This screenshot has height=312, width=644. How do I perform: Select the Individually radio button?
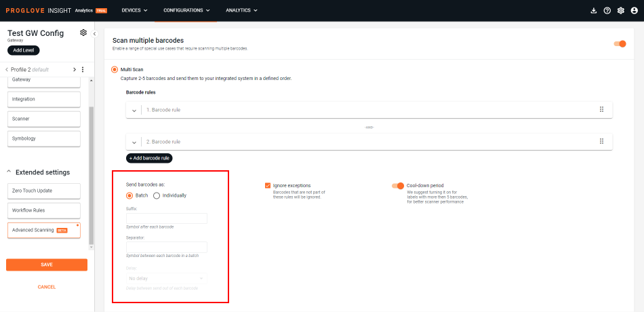pyautogui.click(x=157, y=195)
